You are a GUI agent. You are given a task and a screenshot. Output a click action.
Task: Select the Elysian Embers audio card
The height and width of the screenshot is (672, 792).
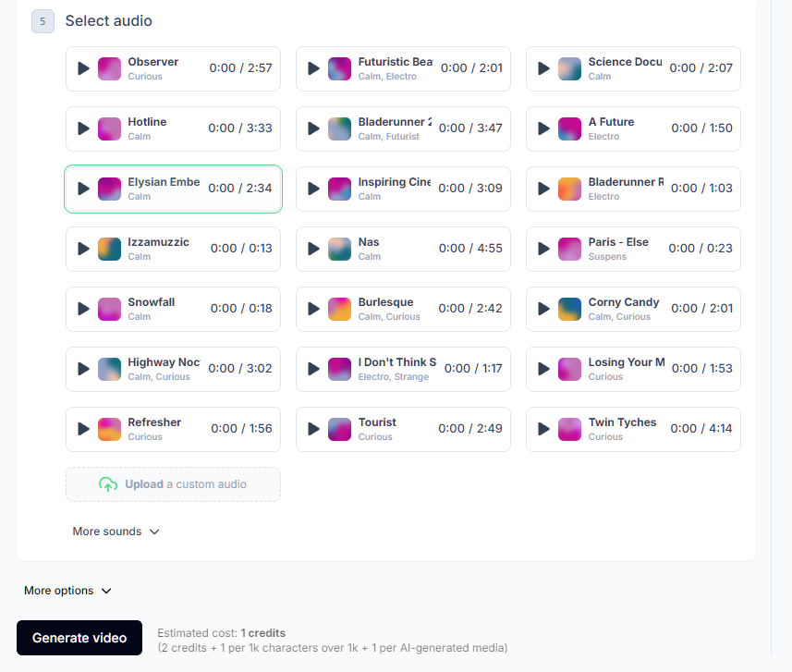tap(173, 189)
